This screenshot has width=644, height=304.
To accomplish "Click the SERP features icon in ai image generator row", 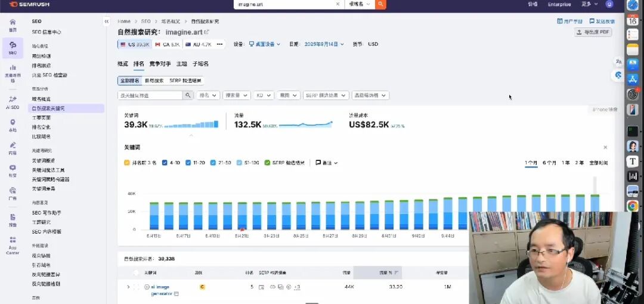I will tap(261, 287).
